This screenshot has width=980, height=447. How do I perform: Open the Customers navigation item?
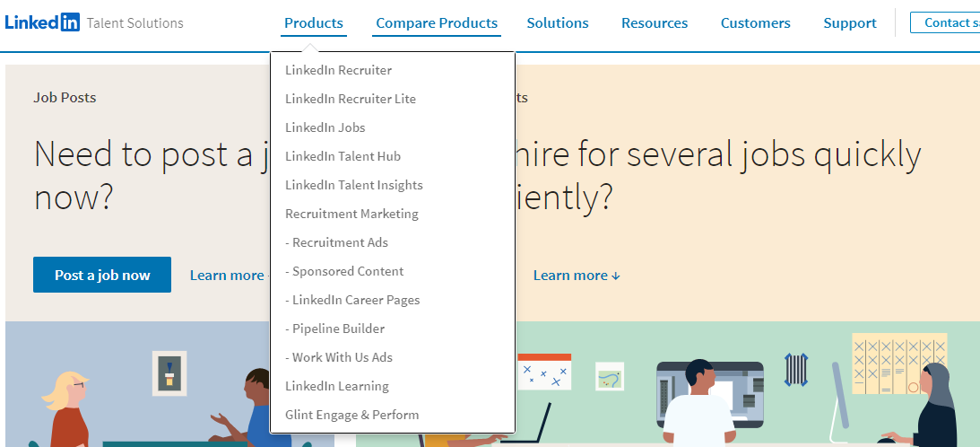click(x=756, y=23)
